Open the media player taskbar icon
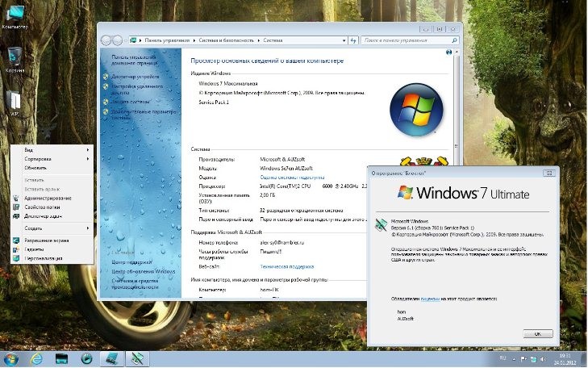Screen dimensions: 588x368 [86, 359]
